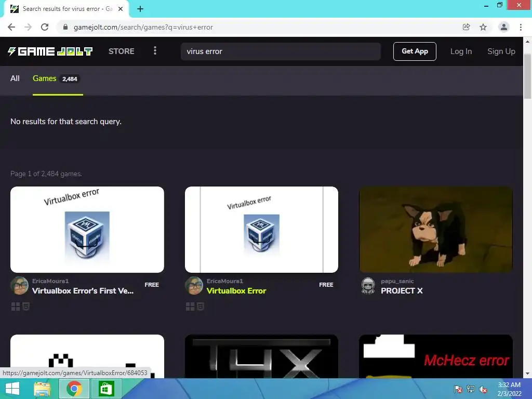Click the address bar URL
Screen dimensions: 532x399
tap(143, 27)
